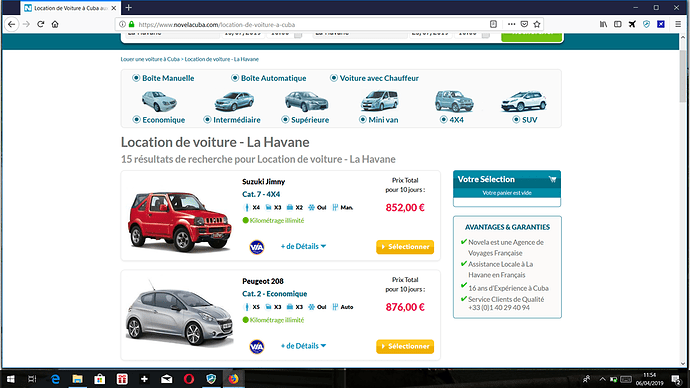Open Windows notification center icon
Image resolution: width=690 pixels, height=388 pixels.
pyautogui.click(x=676, y=379)
